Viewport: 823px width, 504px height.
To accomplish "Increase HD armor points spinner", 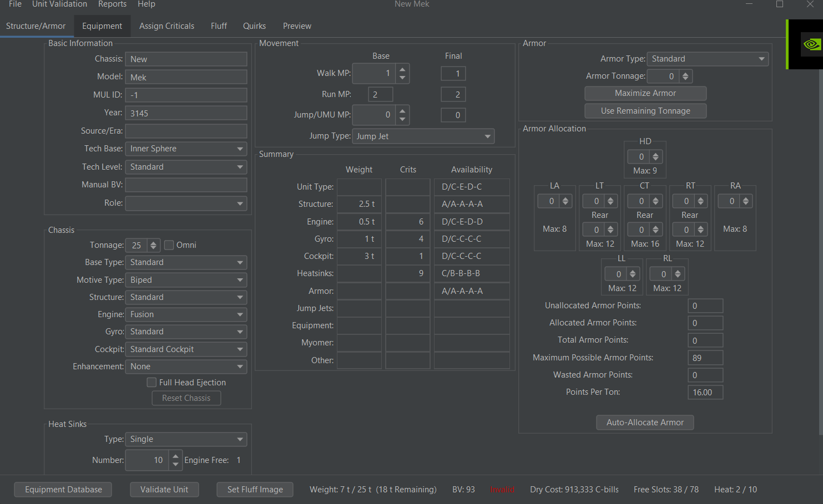I will coord(656,154).
